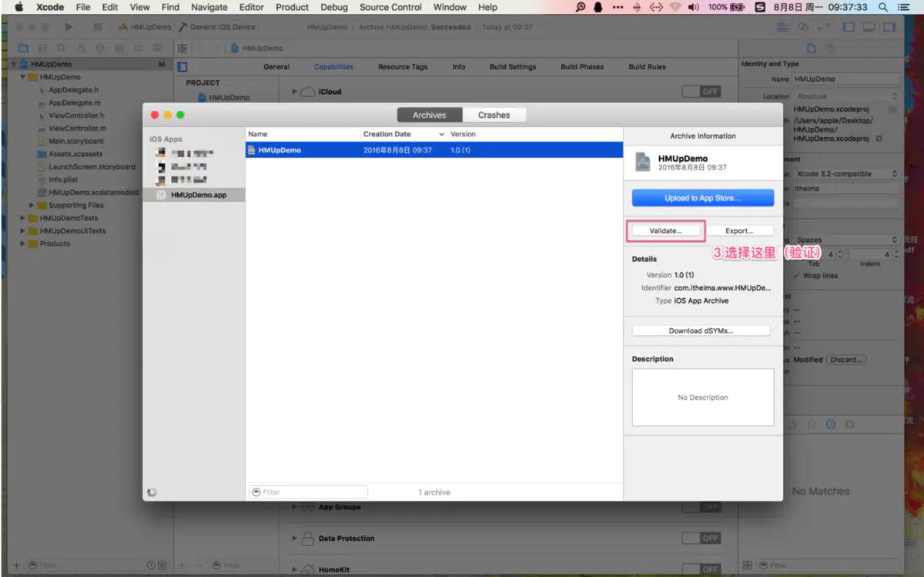This screenshot has height=577, width=924.
Task: Open the Test navigator icon
Action: tap(100, 48)
